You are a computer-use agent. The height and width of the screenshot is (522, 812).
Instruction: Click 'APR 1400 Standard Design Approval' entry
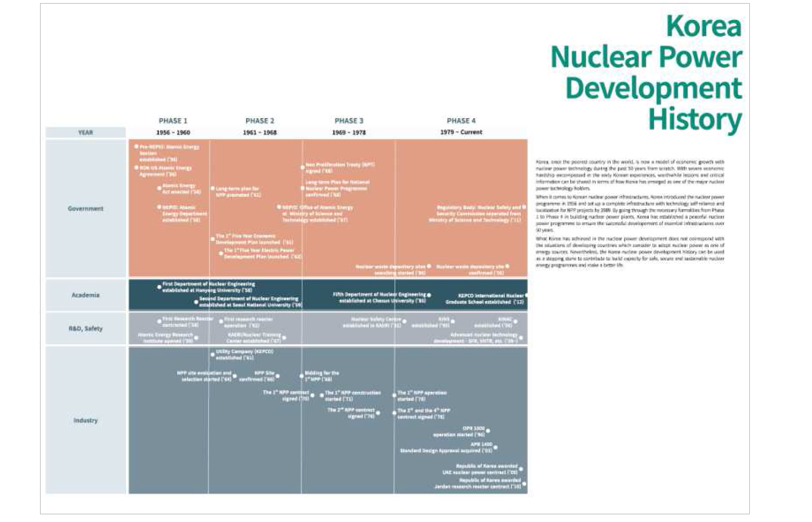(x=448, y=448)
